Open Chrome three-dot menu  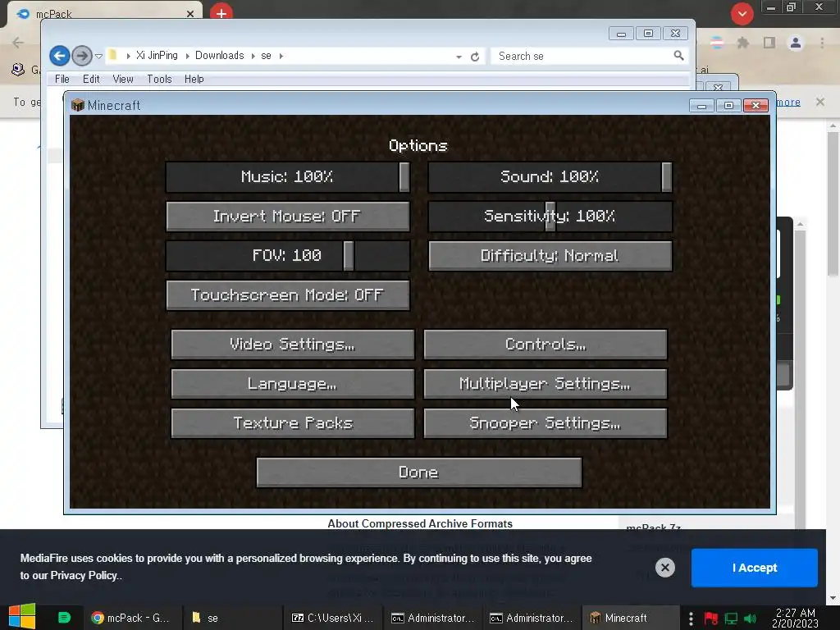(822, 43)
